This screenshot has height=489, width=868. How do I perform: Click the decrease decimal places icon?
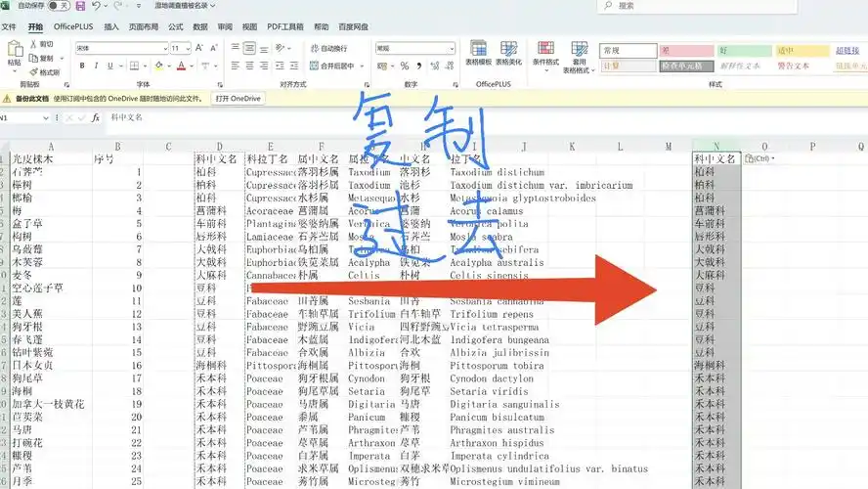[x=450, y=66]
